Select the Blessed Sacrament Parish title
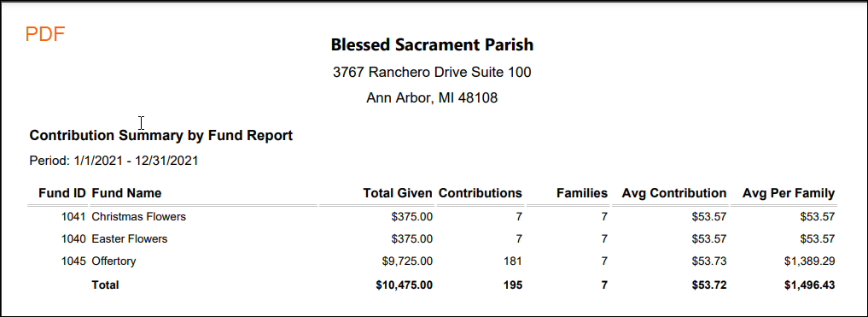The width and height of the screenshot is (868, 317). [432, 45]
